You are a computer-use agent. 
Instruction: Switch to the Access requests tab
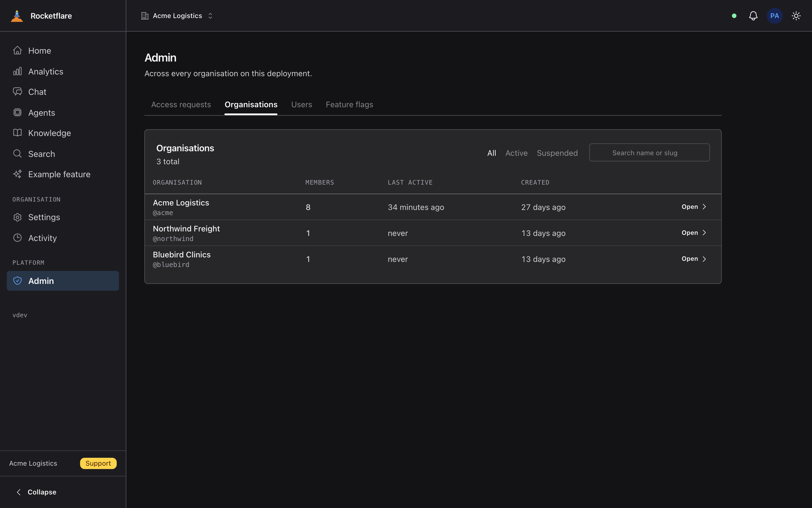coord(181,104)
